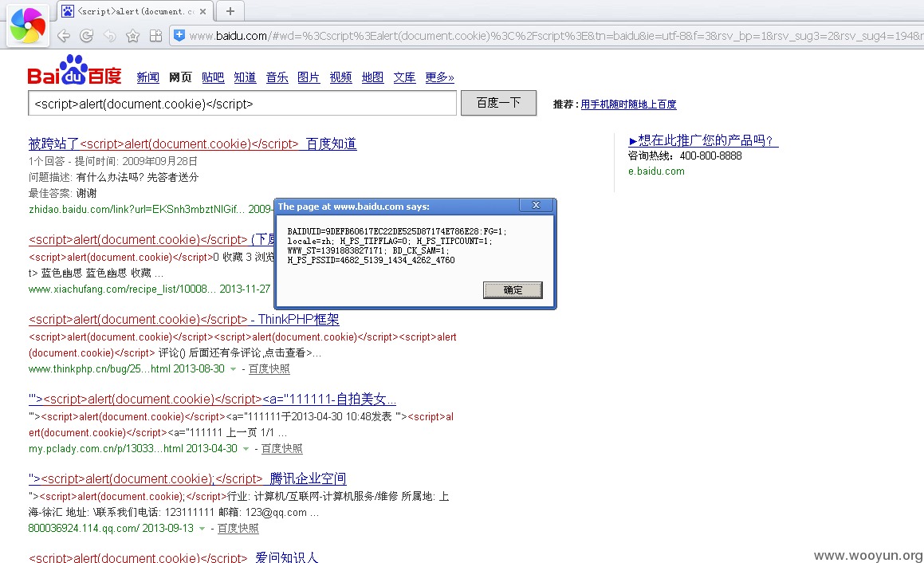This screenshot has height=563, width=924.
Task: Select the 网页 navigation tab
Action: pos(180,77)
